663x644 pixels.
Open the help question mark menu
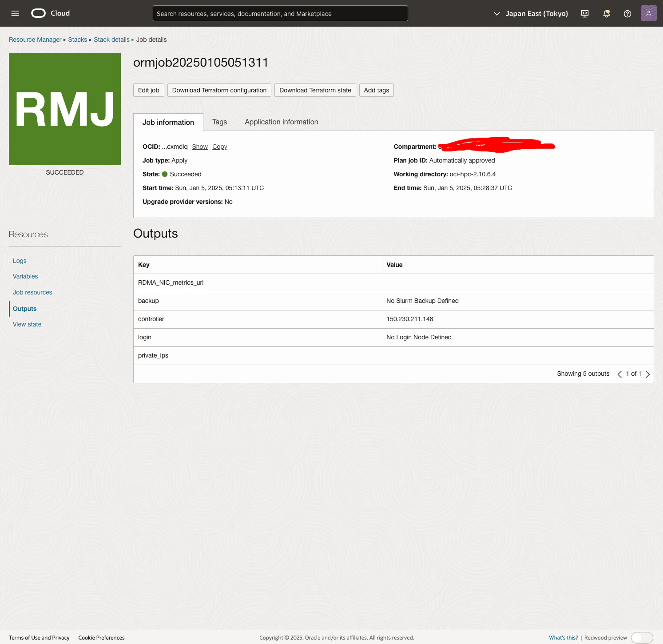tap(627, 14)
